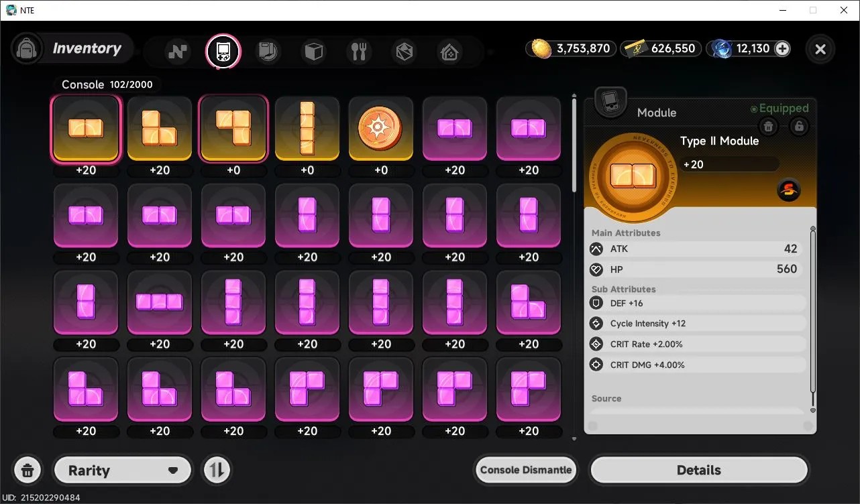Open the module Details button
Image resolution: width=860 pixels, height=504 pixels.
coord(698,470)
